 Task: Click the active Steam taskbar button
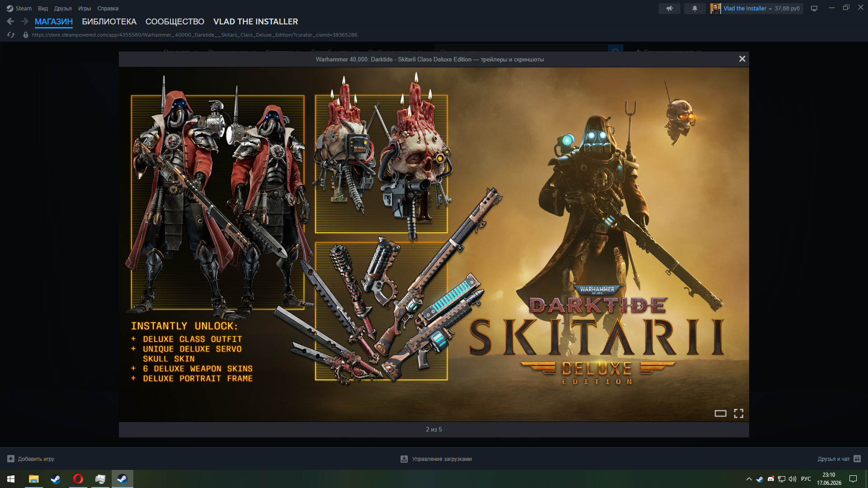[122, 479]
